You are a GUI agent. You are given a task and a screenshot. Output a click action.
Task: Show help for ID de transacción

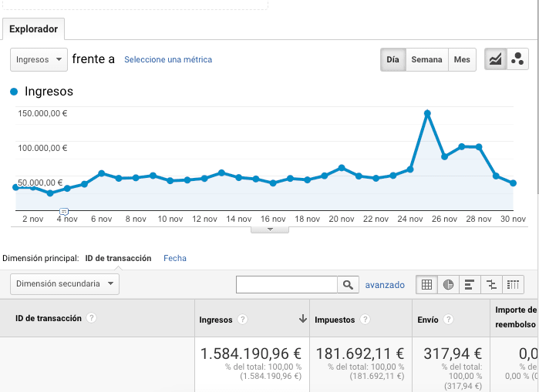tap(92, 318)
